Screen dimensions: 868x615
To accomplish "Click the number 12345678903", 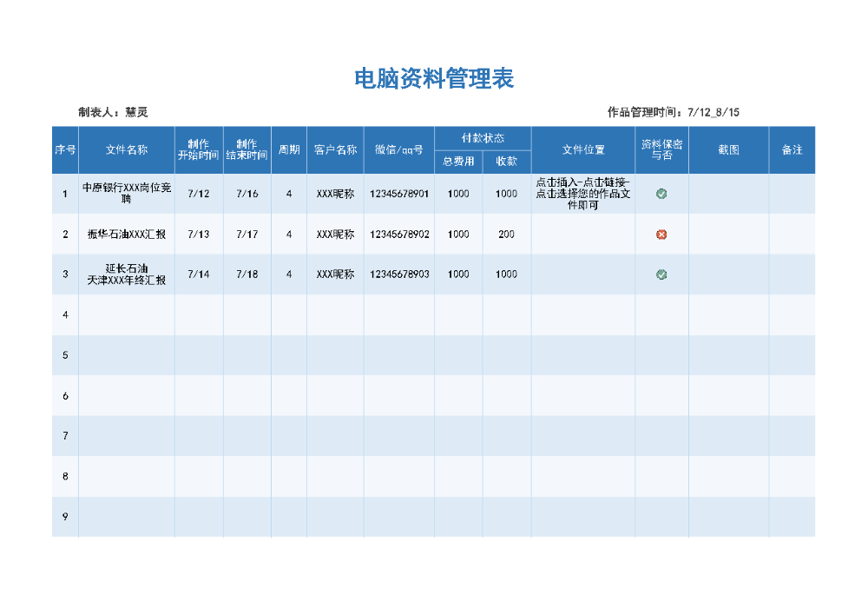I will point(399,274).
